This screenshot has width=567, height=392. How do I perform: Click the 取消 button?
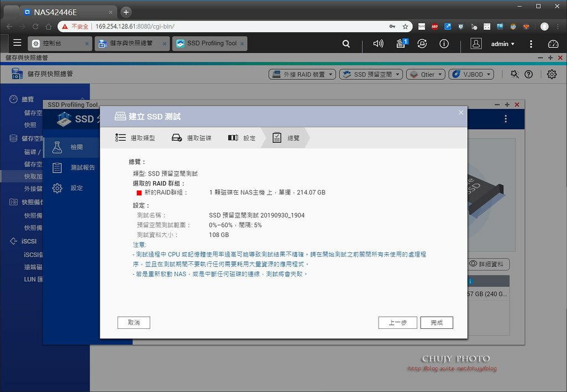(134, 322)
